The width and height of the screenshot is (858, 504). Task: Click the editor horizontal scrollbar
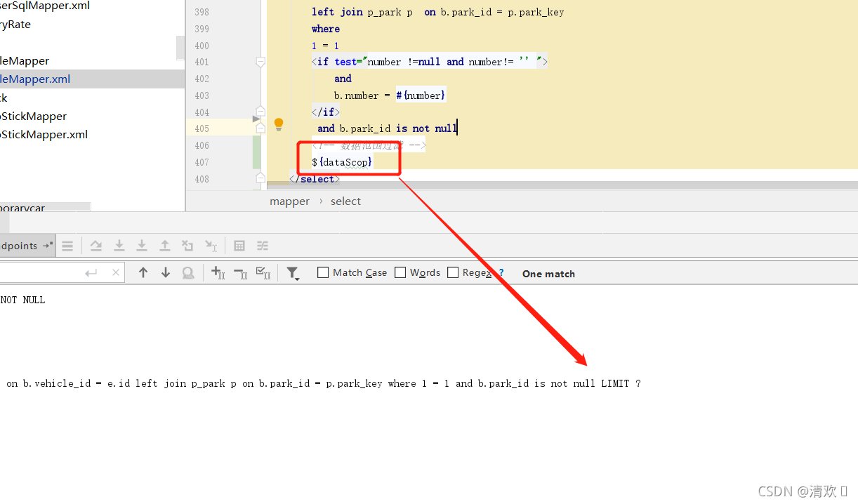tap(562, 186)
